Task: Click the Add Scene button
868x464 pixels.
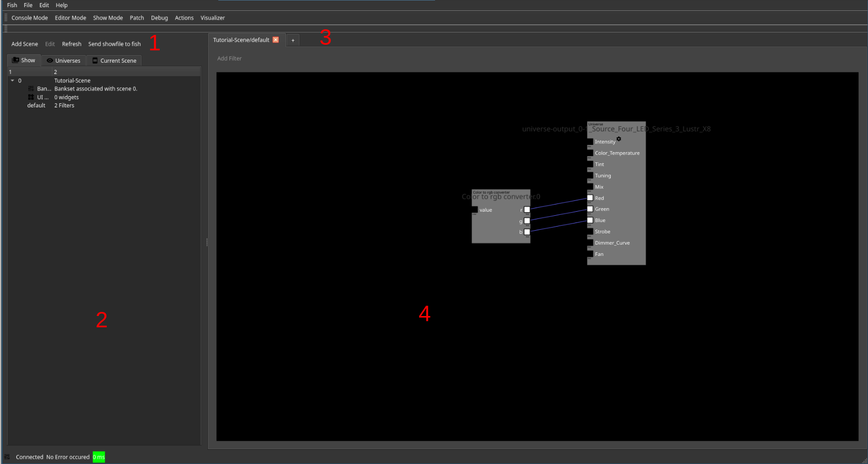Action: click(25, 44)
